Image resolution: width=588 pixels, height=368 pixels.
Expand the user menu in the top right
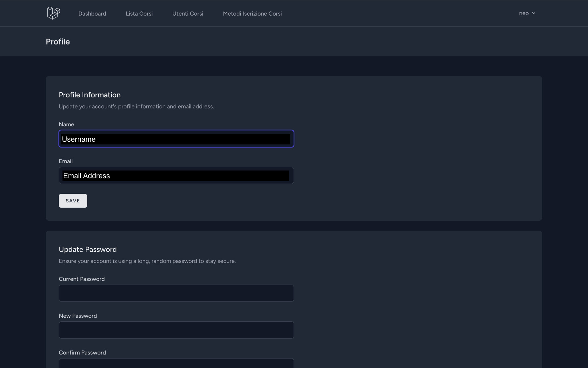tap(527, 13)
